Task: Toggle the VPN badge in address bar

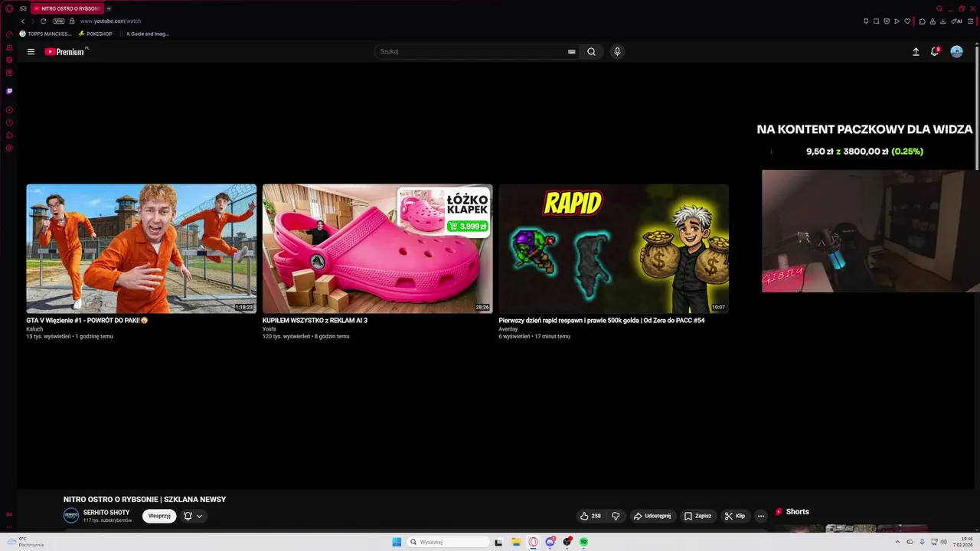Action: [59, 21]
